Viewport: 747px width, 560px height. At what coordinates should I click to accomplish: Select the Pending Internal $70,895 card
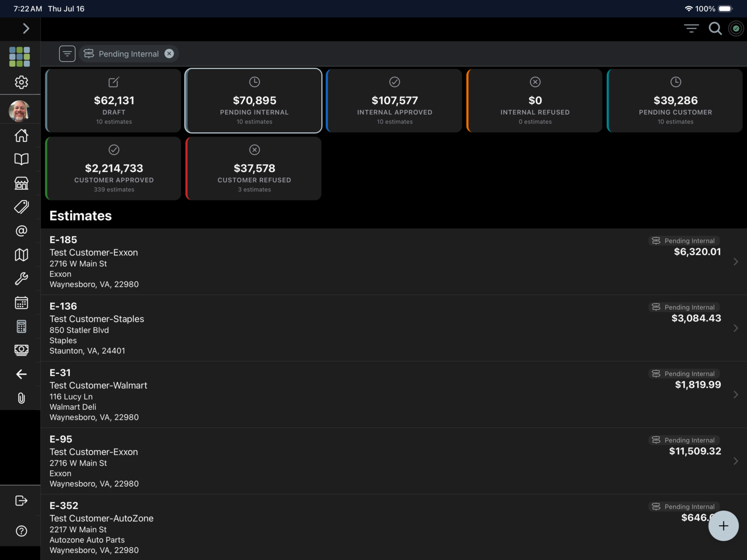tap(253, 101)
